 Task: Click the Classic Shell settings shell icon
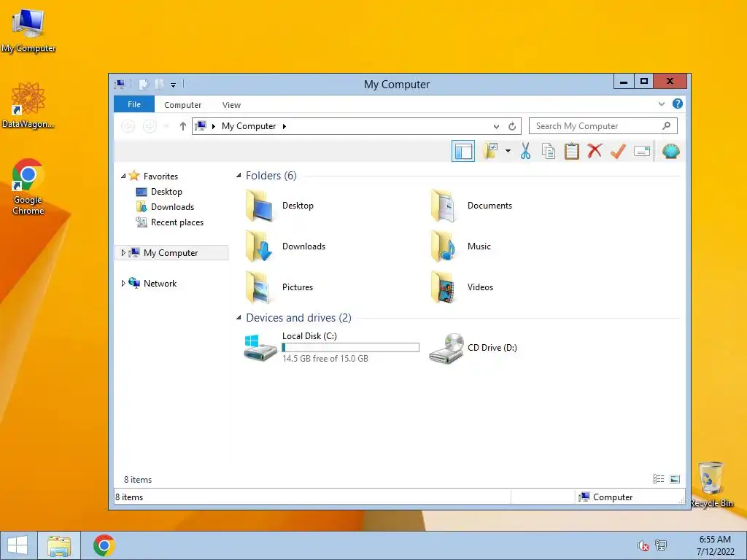pos(671,152)
